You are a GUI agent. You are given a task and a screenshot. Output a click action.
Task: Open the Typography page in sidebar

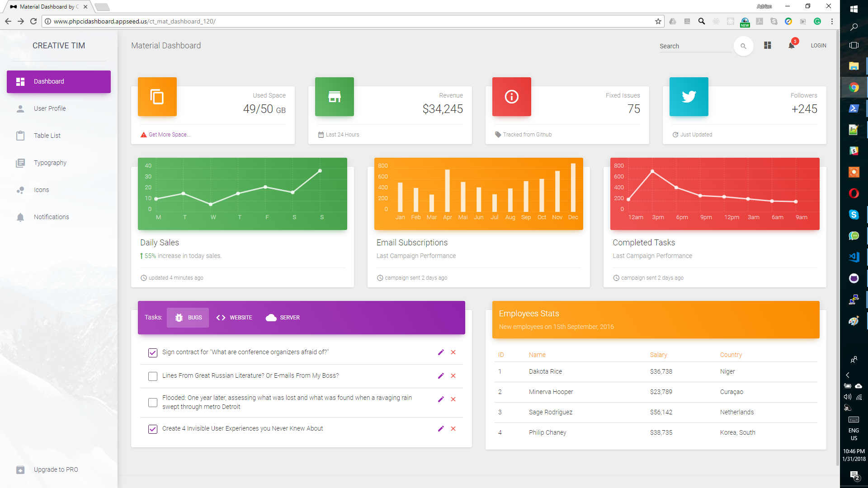tap(50, 163)
